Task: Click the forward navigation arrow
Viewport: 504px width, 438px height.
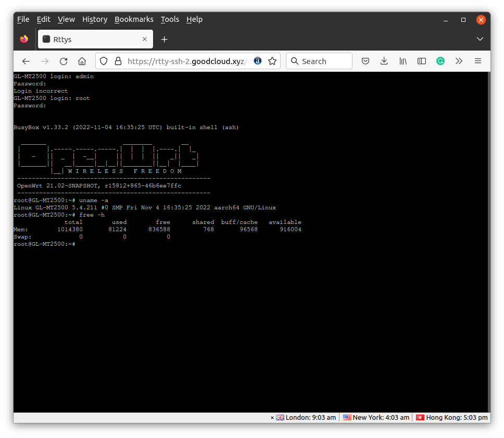Action: click(x=45, y=61)
